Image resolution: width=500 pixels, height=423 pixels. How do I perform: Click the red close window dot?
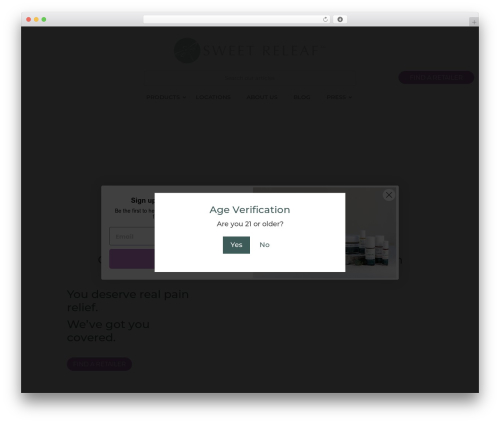point(29,19)
